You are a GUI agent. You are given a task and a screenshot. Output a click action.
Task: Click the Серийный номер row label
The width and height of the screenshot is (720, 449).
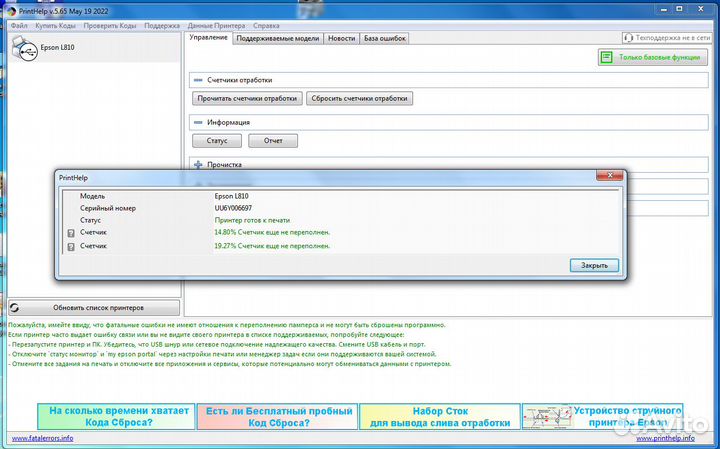(x=108, y=208)
